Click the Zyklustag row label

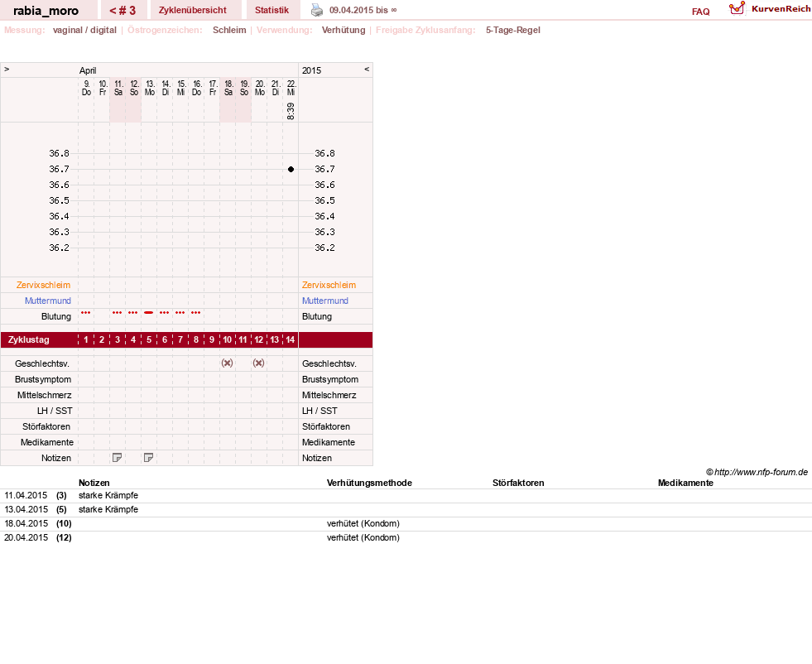pyautogui.click(x=28, y=339)
